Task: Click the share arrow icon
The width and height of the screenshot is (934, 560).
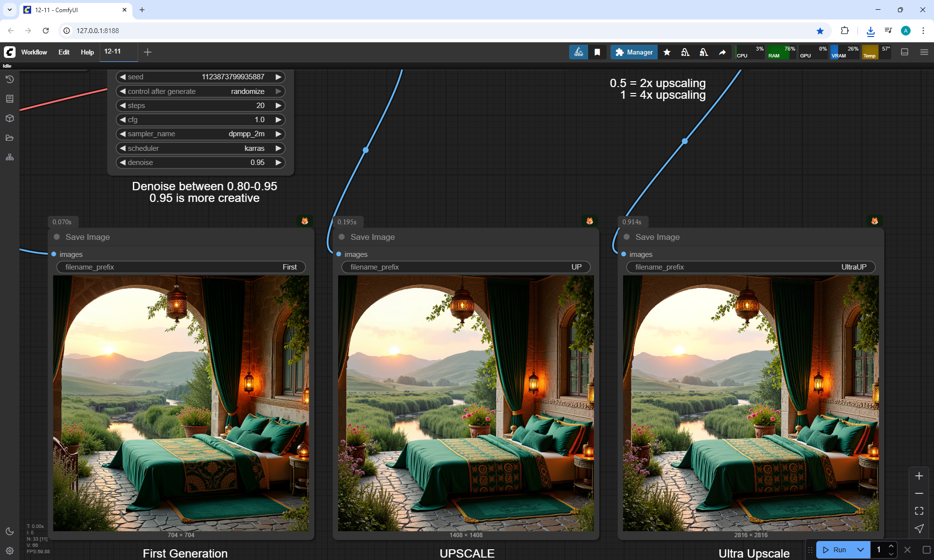Action: (722, 52)
